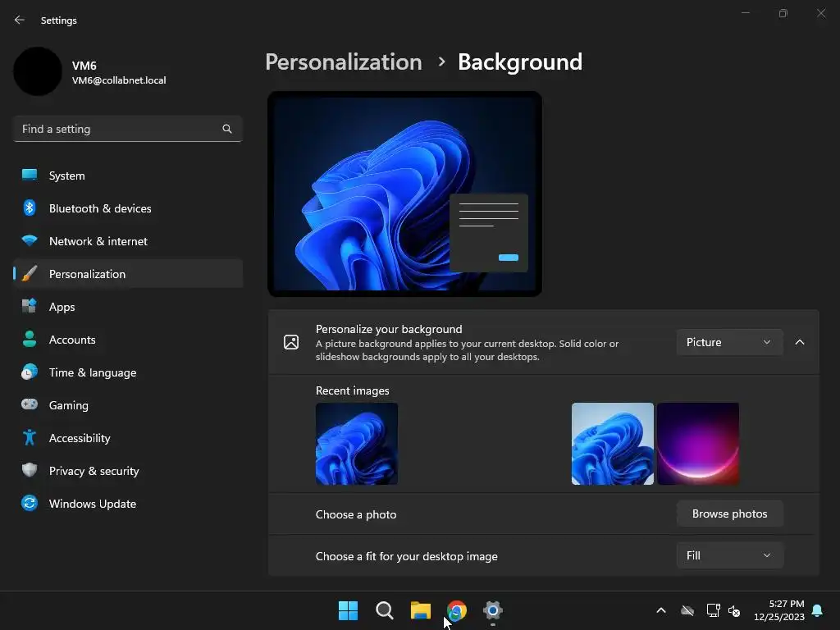The width and height of the screenshot is (840, 630).
Task: Click the time and date in taskbar
Action: click(x=779, y=610)
